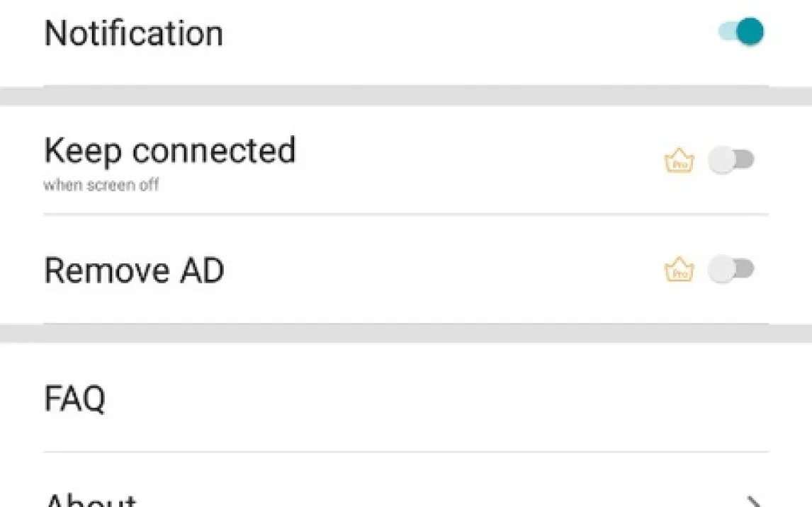Open the About menu entry
The height and width of the screenshot is (507, 812).
tap(91, 500)
